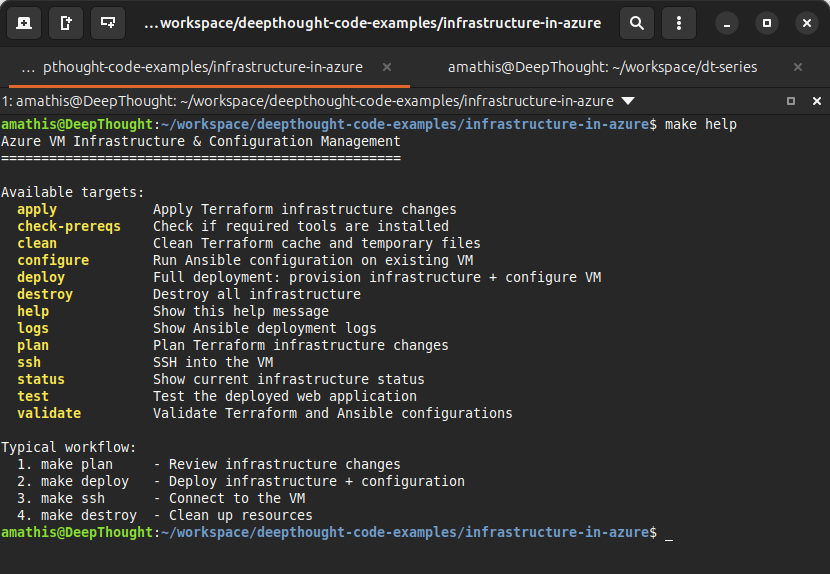This screenshot has width=830, height=574.
Task: Click the 'deploy' target name
Action: coord(41,277)
